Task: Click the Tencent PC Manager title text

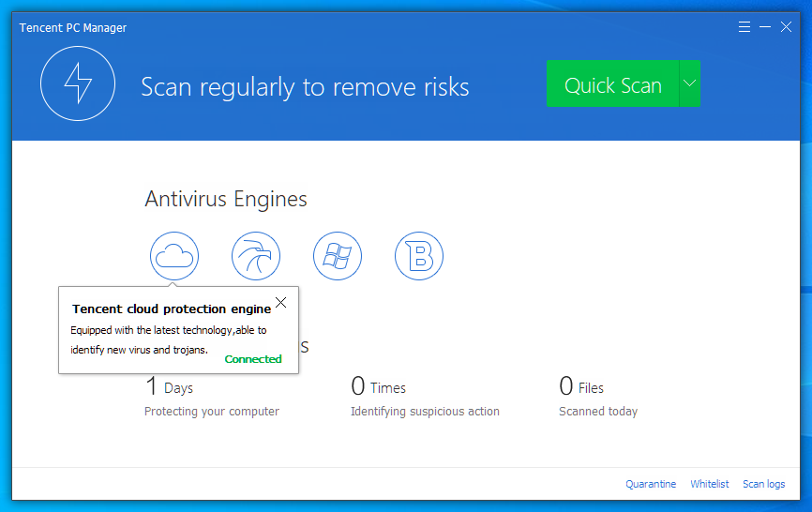Action: click(x=73, y=28)
